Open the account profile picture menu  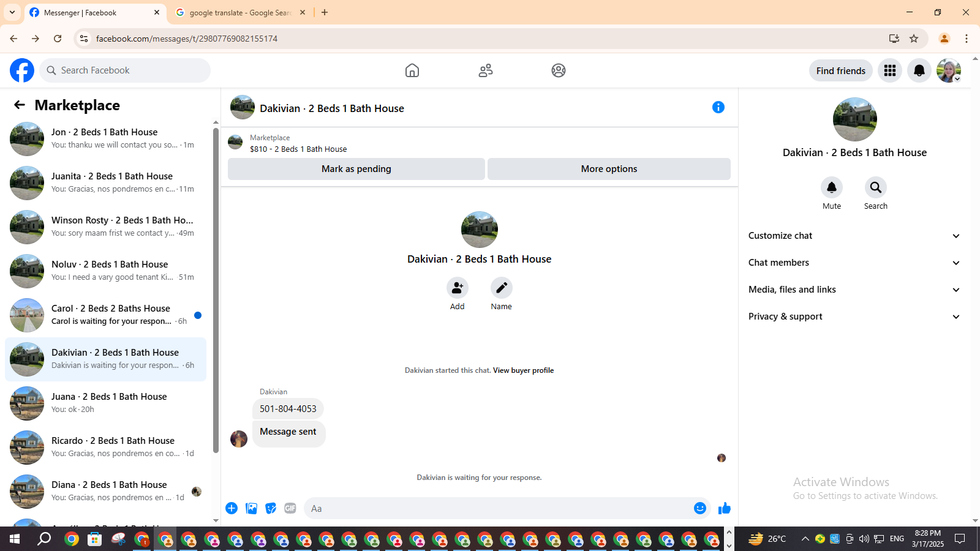click(949, 70)
